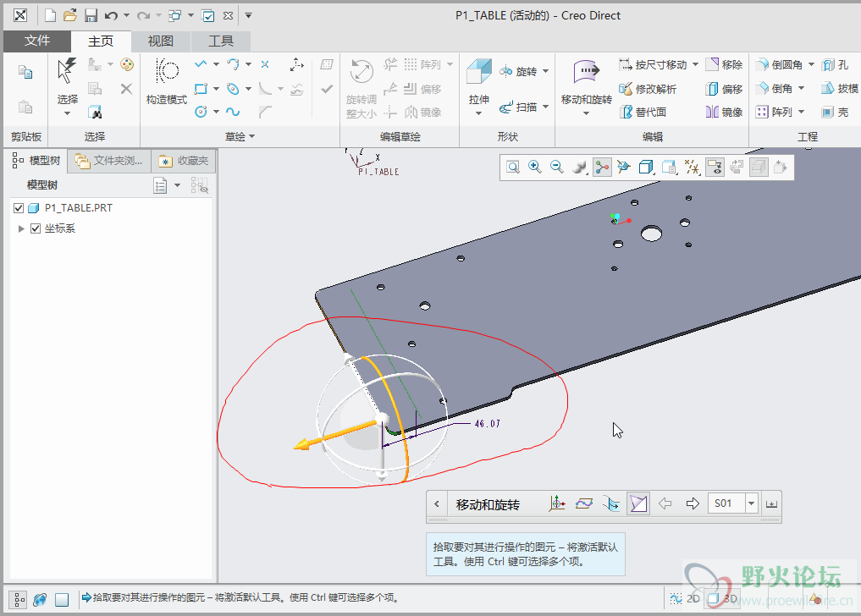Toggle the 2D mode in status bar
This screenshot has height=616, width=861.
[685, 598]
